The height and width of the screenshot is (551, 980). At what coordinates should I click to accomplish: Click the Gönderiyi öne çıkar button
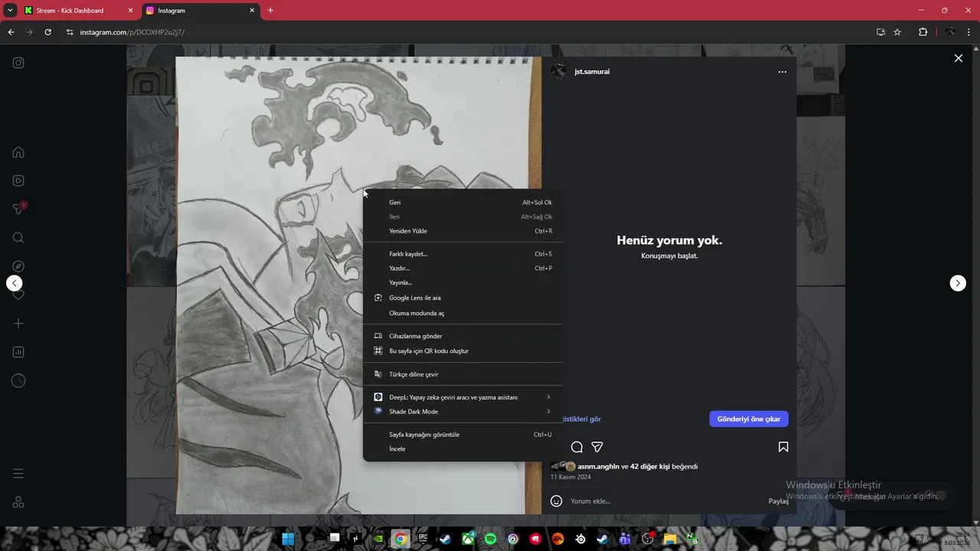(x=749, y=419)
